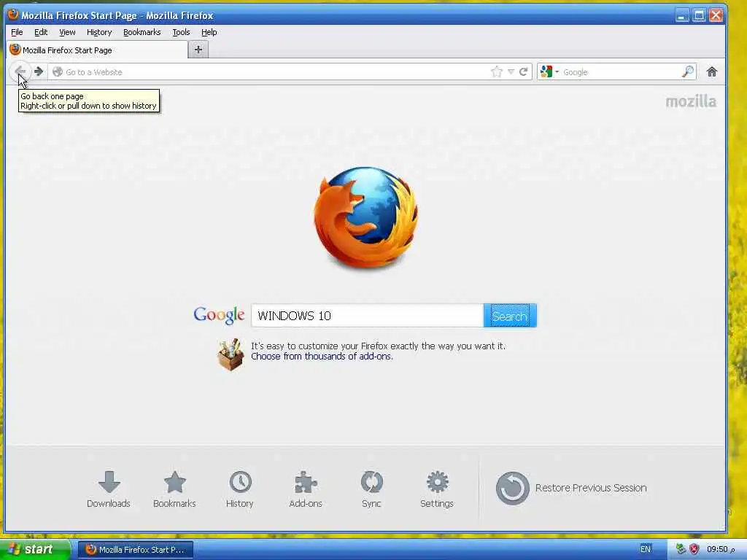
Task: Open the View menu
Action: pos(67,32)
